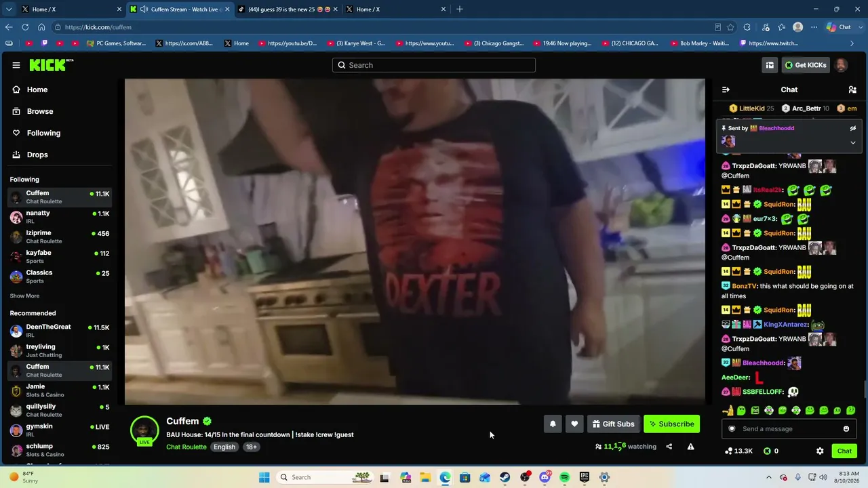Follow Cuffem with the heart button
This screenshot has width=868, height=488.
pyautogui.click(x=574, y=424)
